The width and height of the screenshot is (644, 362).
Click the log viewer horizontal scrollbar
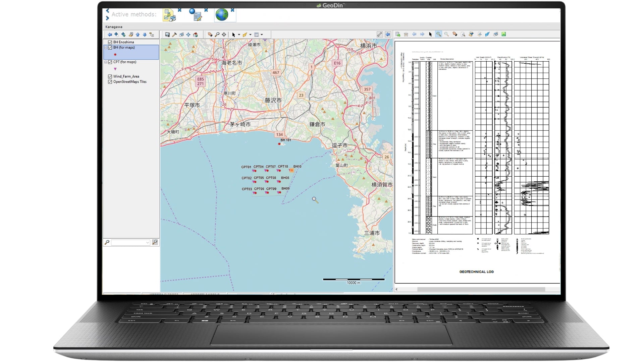[x=481, y=289]
